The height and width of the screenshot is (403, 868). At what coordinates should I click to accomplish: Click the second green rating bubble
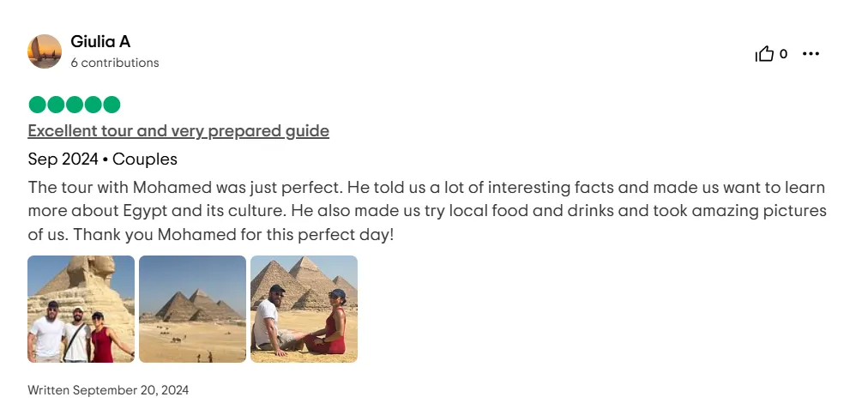tap(56, 105)
